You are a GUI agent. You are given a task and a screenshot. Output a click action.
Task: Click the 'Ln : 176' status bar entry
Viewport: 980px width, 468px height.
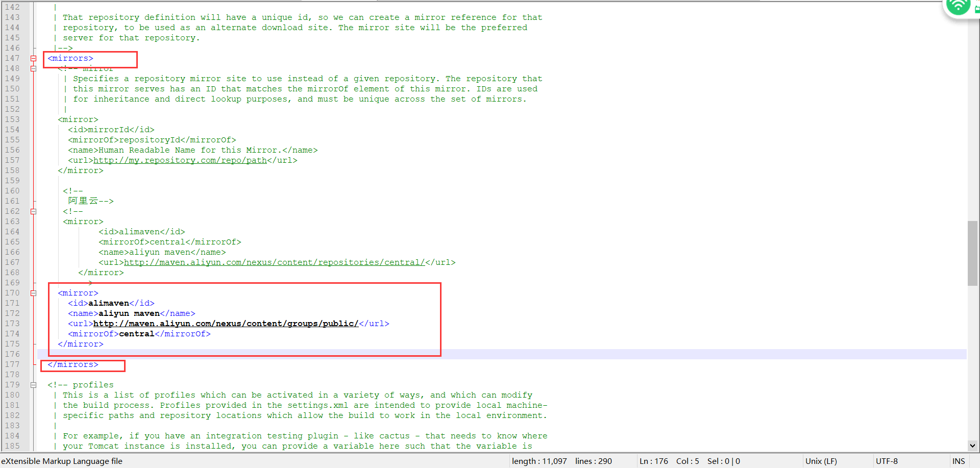654,461
